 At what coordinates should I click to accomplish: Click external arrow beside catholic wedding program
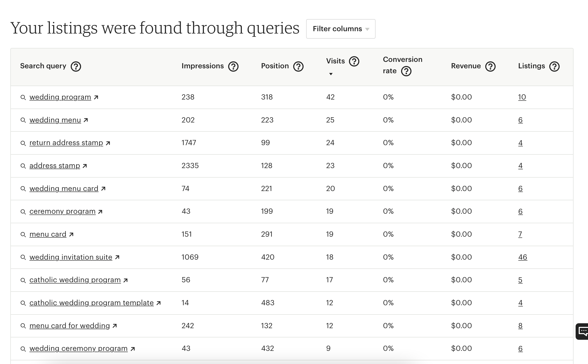125,280
